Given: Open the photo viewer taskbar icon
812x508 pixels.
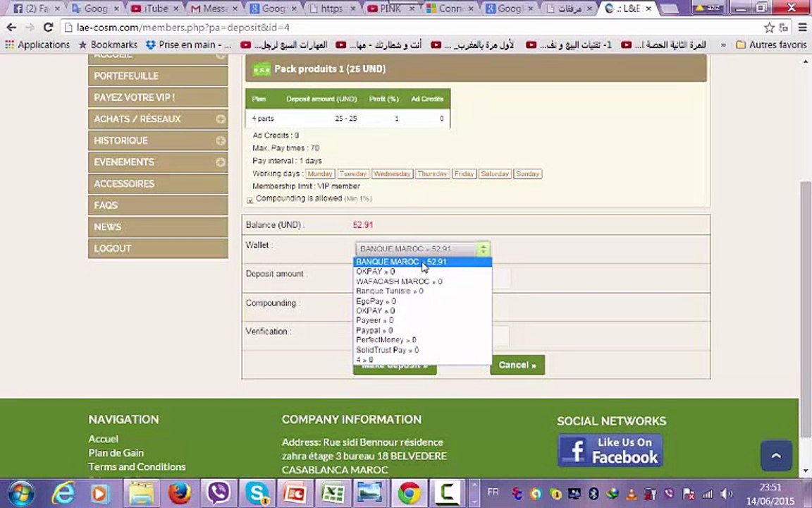Looking at the screenshot, I should point(370,493).
